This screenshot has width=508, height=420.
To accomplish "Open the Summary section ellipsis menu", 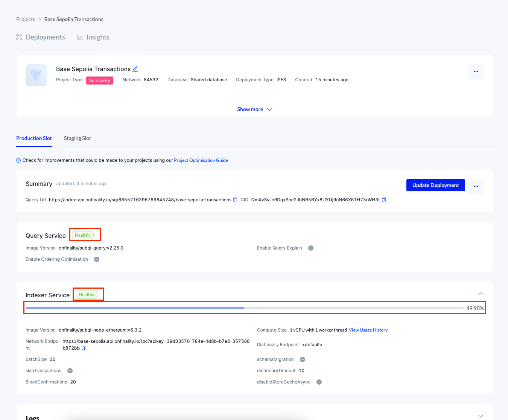I will [x=476, y=186].
